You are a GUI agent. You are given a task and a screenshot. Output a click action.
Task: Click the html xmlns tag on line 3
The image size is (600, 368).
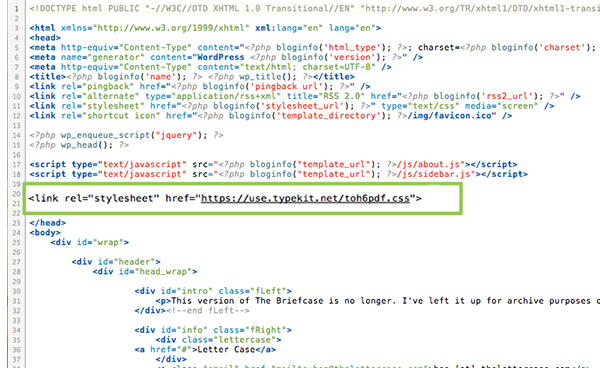(205, 28)
